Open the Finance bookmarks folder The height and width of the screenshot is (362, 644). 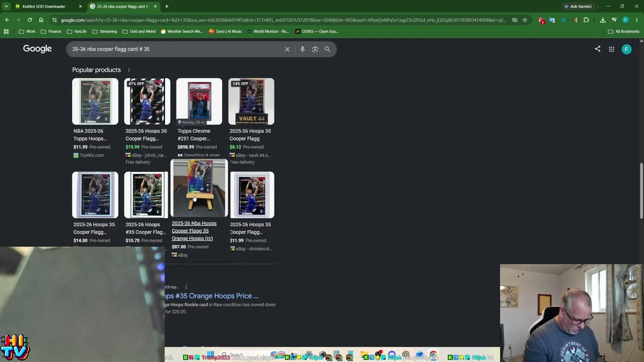(51, 31)
